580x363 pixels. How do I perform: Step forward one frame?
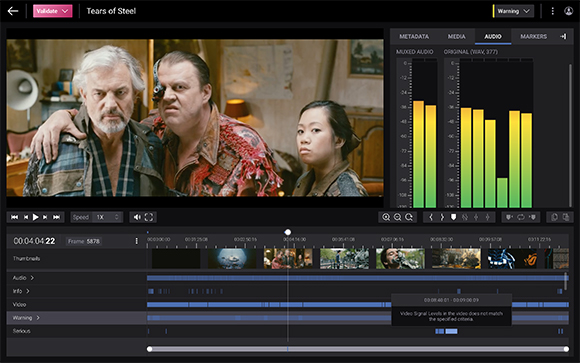click(x=45, y=217)
